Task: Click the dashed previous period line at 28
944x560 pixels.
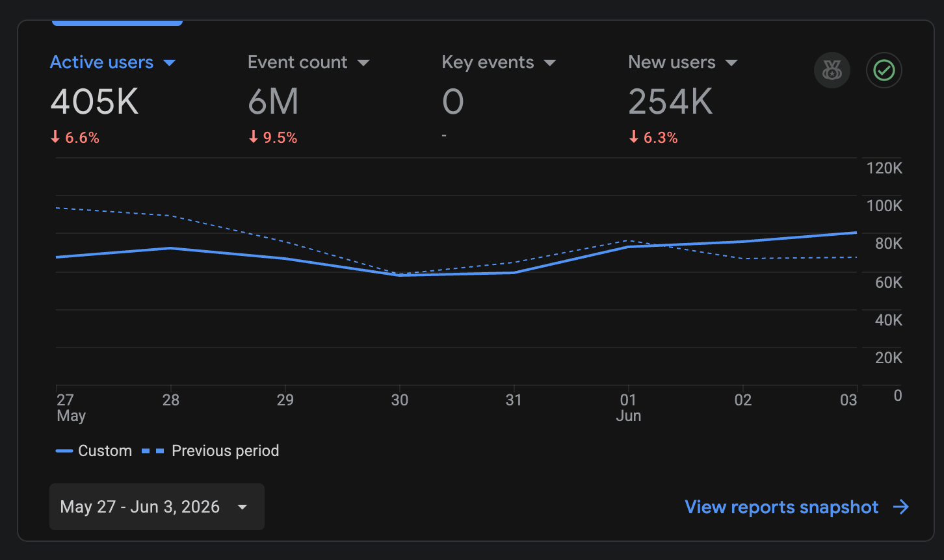Action: pos(170,216)
